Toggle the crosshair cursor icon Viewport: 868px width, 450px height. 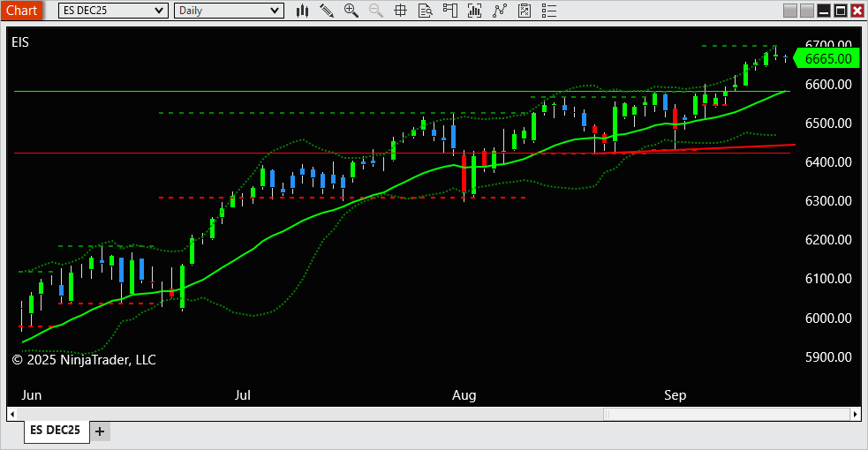(400, 11)
